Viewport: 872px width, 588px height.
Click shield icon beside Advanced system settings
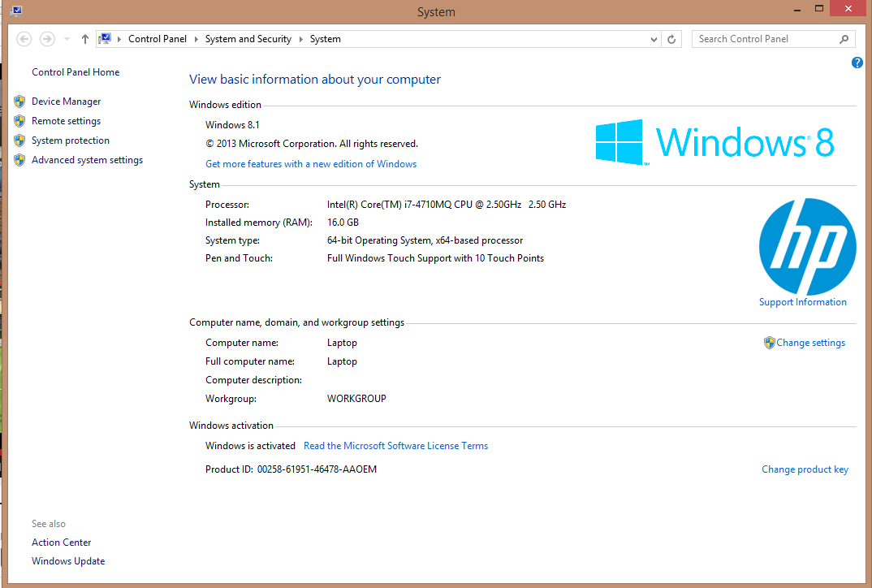click(19, 160)
